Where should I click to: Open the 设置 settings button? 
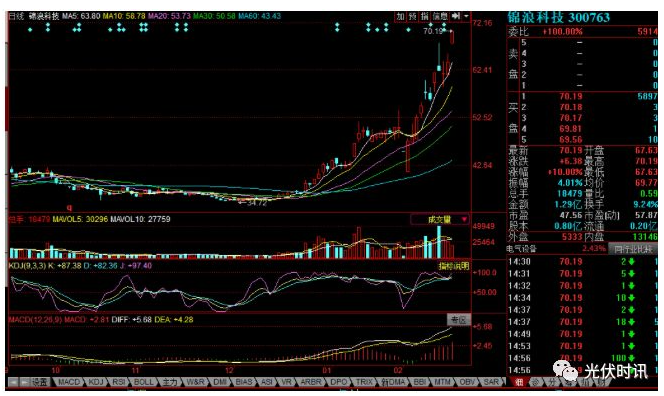pos(40,382)
